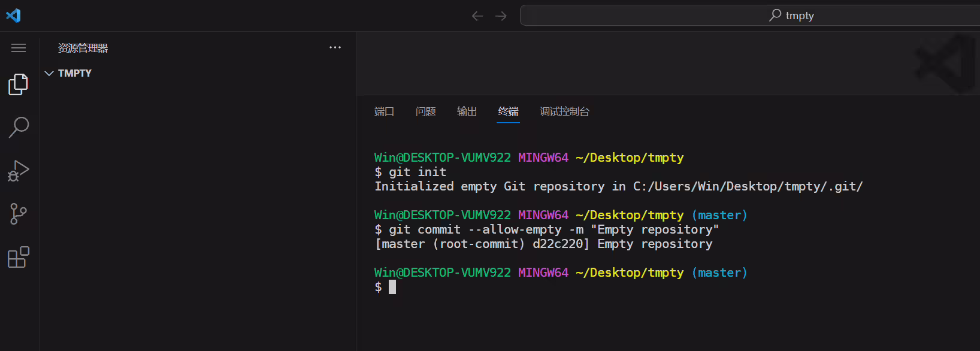Select the 终端 (Terminal) tab
Image resolution: width=980 pixels, height=351 pixels.
(x=509, y=111)
